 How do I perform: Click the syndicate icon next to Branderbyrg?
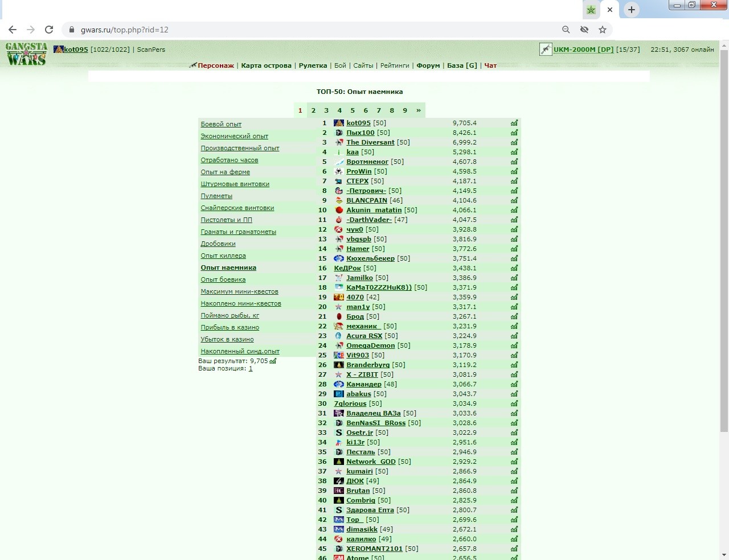[x=339, y=365]
